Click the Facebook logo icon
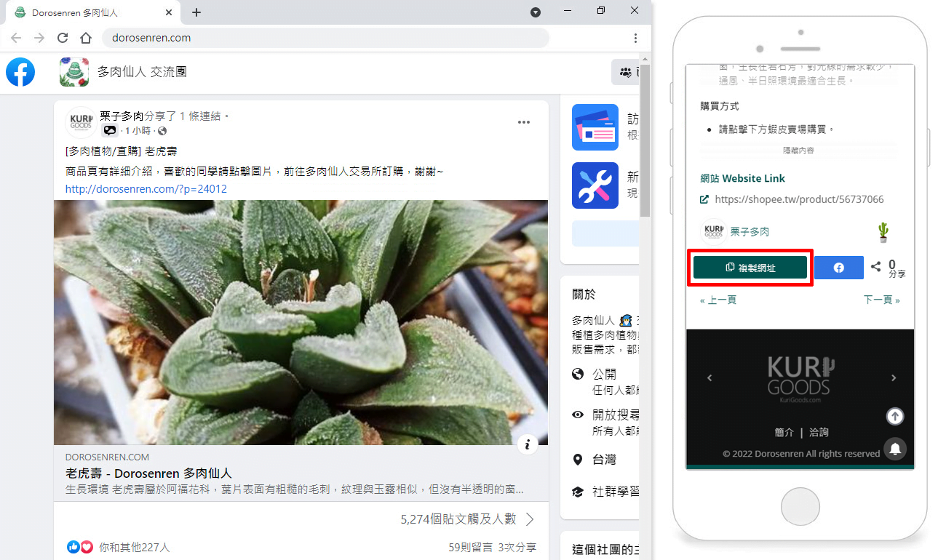The height and width of the screenshot is (560, 946). click(20, 72)
